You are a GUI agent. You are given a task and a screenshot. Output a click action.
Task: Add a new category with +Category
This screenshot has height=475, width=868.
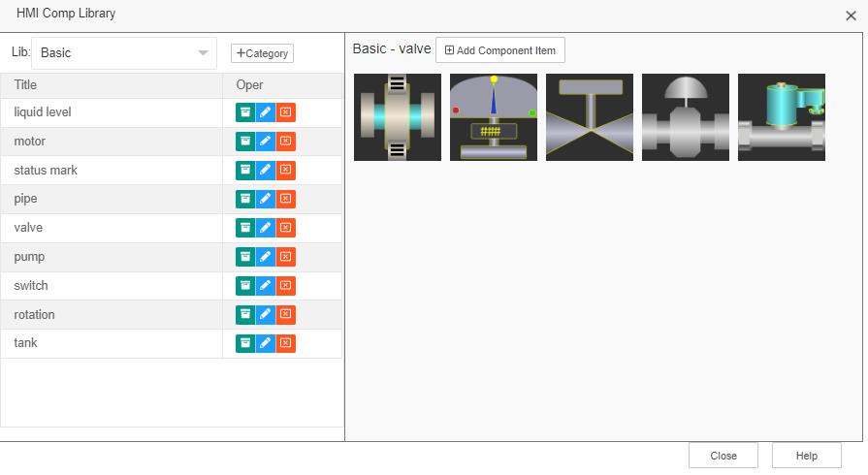(263, 53)
